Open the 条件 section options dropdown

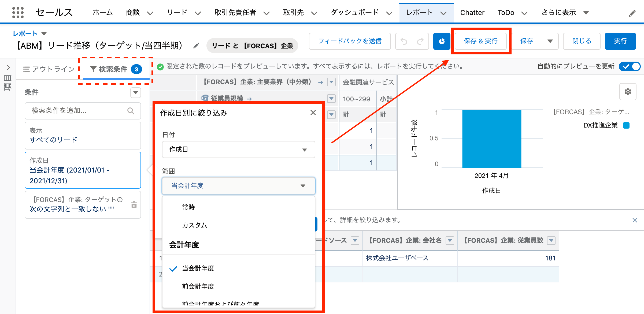point(135,93)
